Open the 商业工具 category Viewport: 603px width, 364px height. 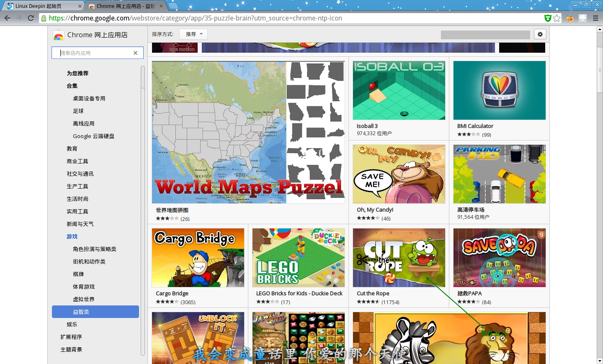click(77, 161)
